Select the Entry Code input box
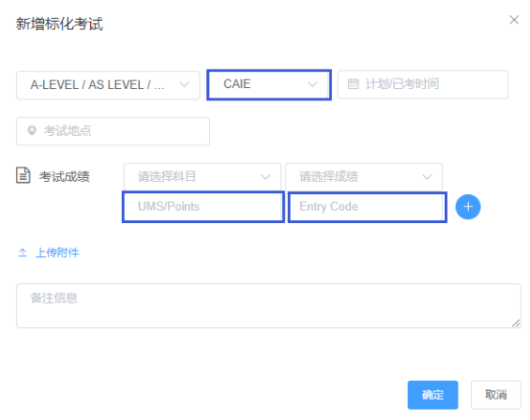Screen dimensions: 530x420 click(368, 207)
